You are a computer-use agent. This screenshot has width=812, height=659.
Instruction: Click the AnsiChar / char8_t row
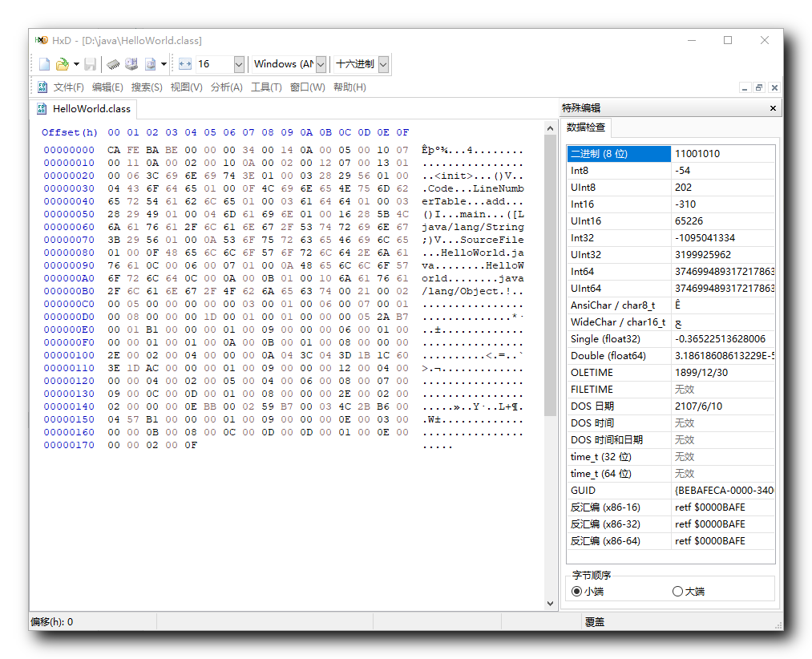point(671,305)
